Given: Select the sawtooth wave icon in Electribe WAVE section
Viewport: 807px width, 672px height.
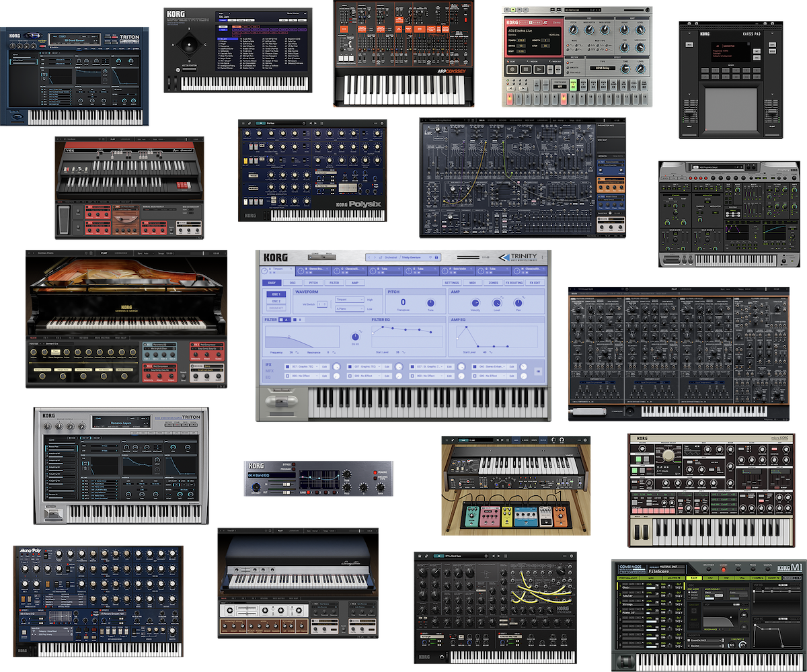Looking at the screenshot, I should tap(576, 50).
